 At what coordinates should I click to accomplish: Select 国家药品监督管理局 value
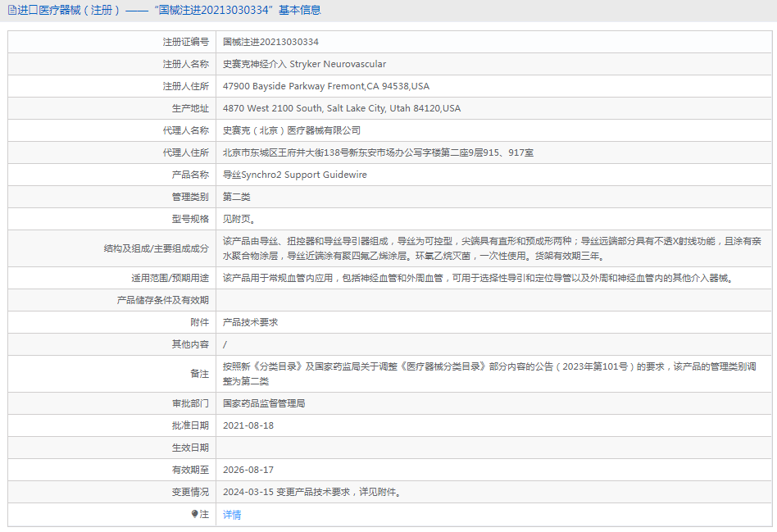tap(264, 403)
